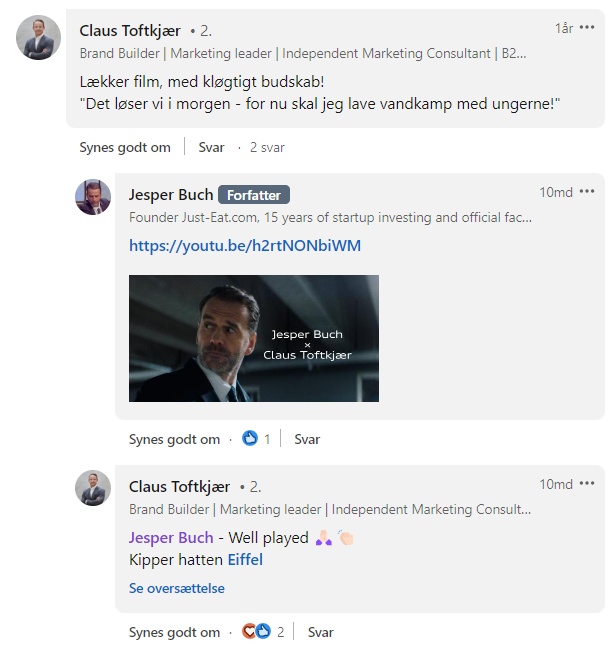The image size is (610, 658).
Task: Open the three-dot menu on Jesper Buch's comment
Action: 587,192
